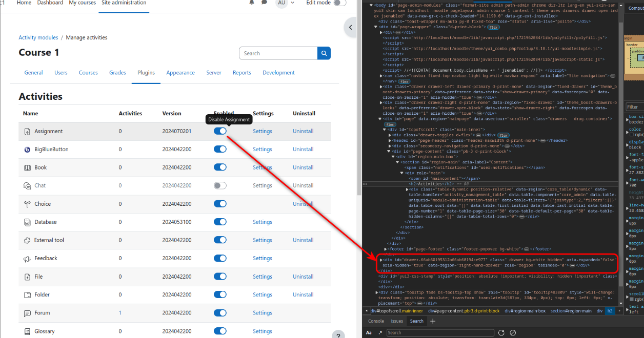Expand the table-dynamic div node
Viewport: 644px width, 338px height.
(408, 189)
